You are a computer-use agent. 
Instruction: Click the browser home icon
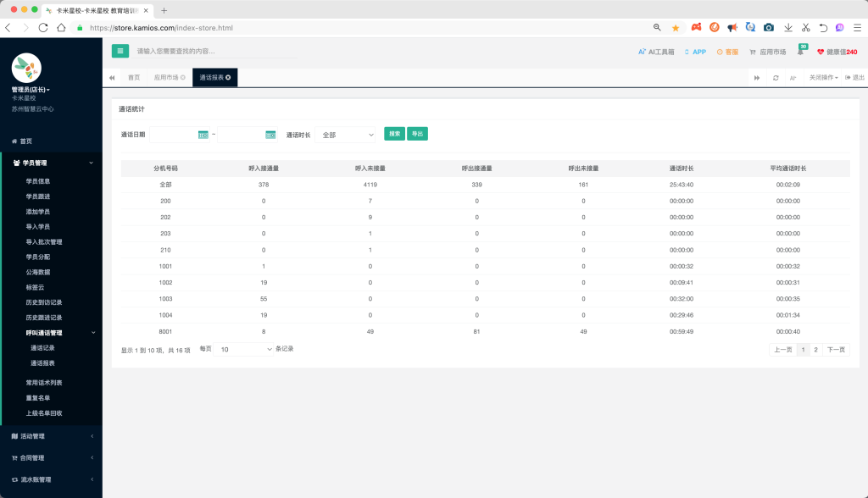[61, 28]
